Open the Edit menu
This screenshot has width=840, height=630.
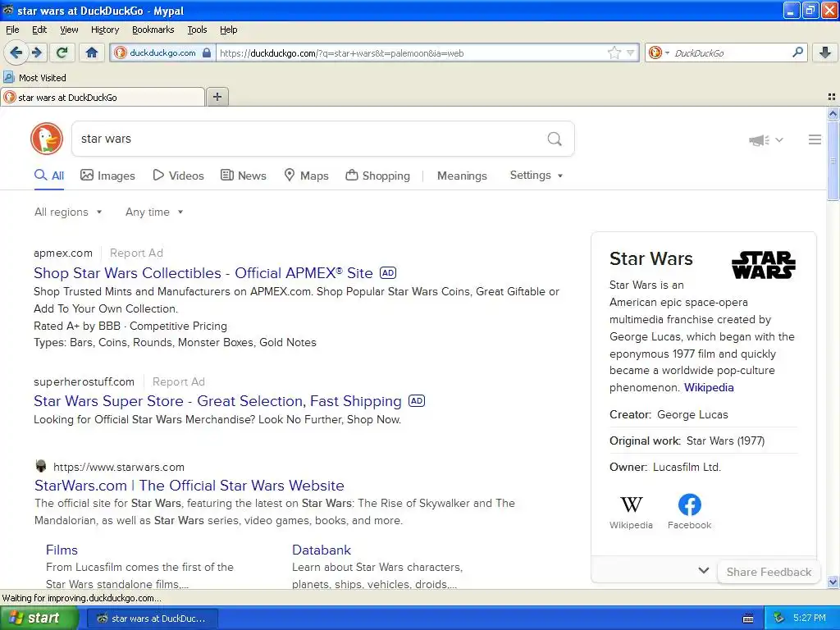[39, 30]
